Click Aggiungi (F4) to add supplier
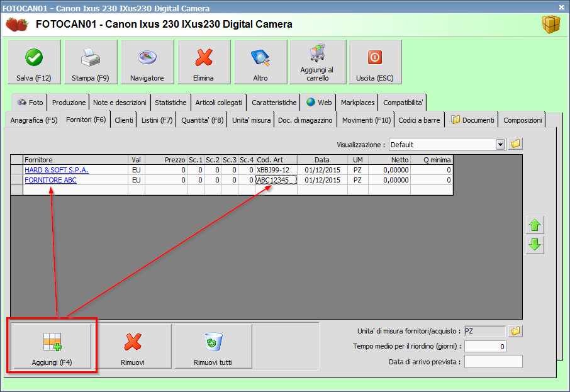This screenshot has height=392, width=570. click(x=52, y=346)
